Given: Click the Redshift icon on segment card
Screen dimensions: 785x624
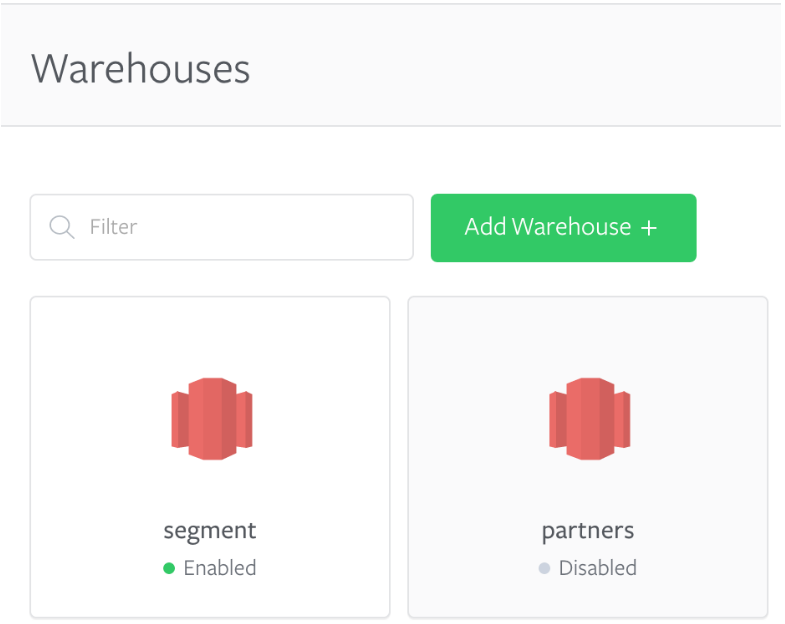Looking at the screenshot, I should coord(212,419).
